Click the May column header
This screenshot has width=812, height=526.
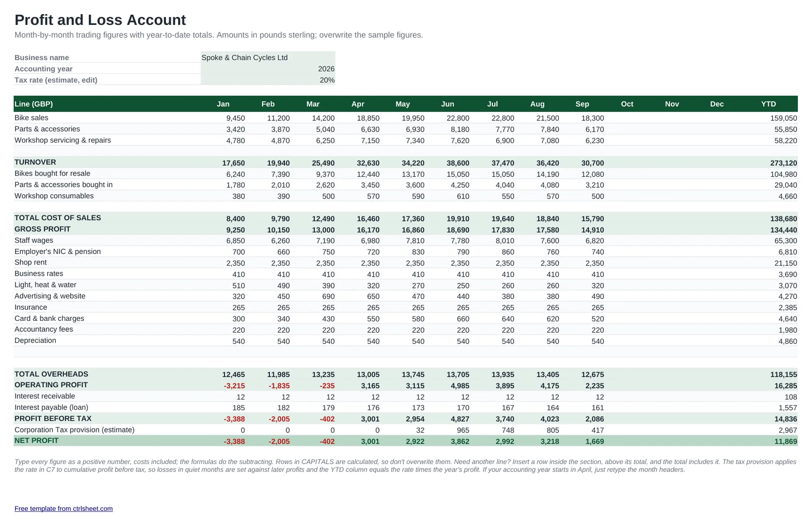pyautogui.click(x=402, y=104)
